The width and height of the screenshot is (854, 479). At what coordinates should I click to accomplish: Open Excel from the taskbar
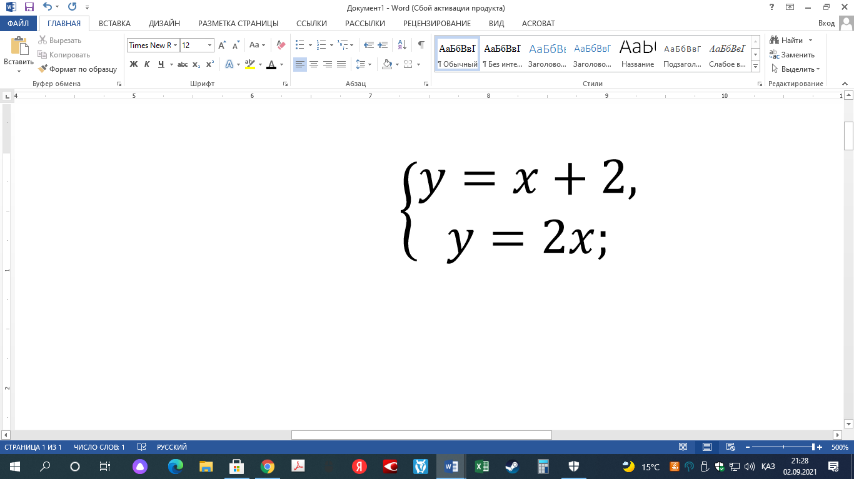(x=482, y=466)
